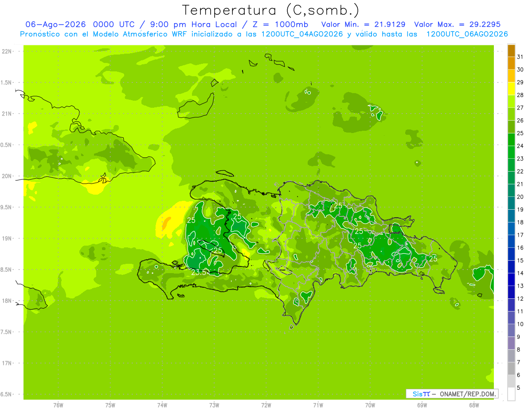The height and width of the screenshot is (411, 532).
Task: Click the legend value "31"
Action: click(520, 57)
